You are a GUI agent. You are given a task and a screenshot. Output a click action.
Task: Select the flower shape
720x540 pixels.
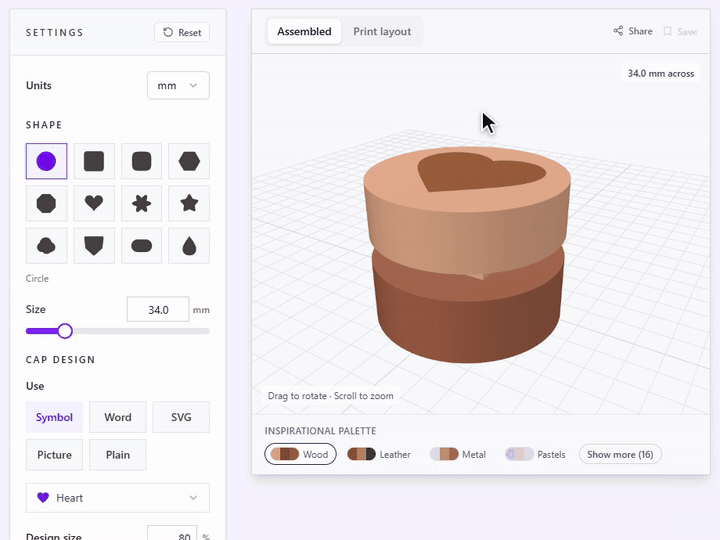pos(141,203)
